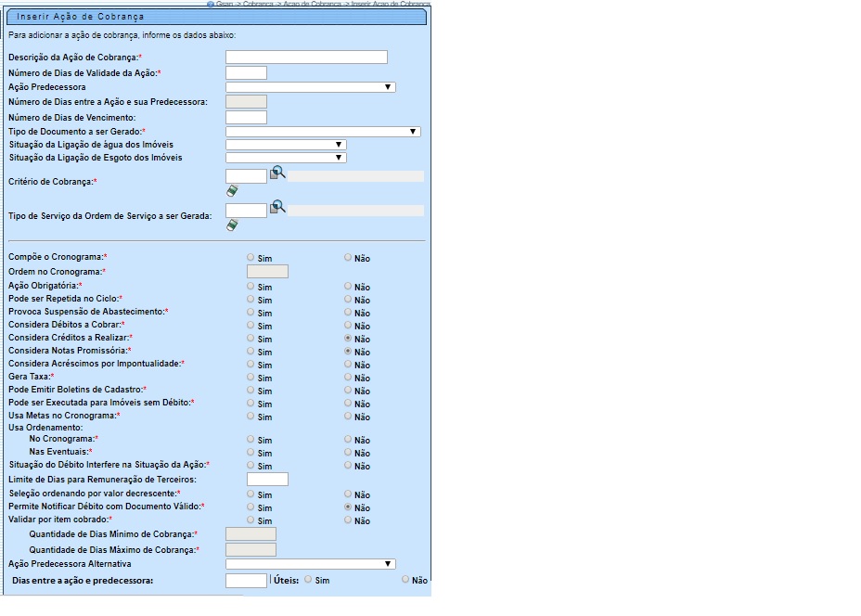
Task: Expand Situação da Ligação de Esgoto dropdown
Action: (x=286, y=158)
